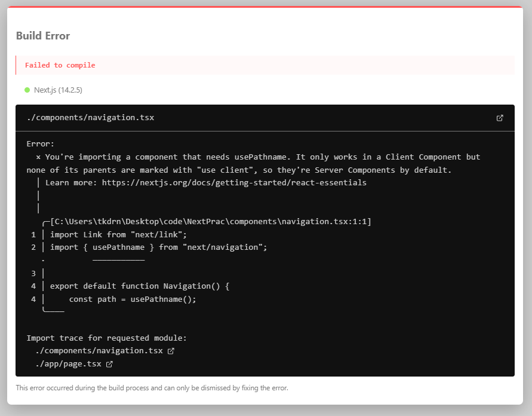Screen dimensions: 532x416
Task: Open ./app/page.tsx import trace link icon
Action: tap(109, 364)
